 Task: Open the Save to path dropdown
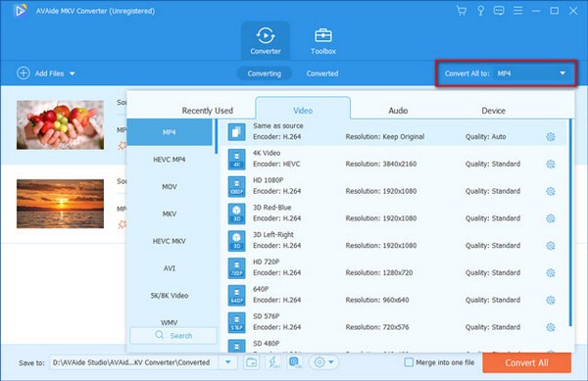point(228,362)
